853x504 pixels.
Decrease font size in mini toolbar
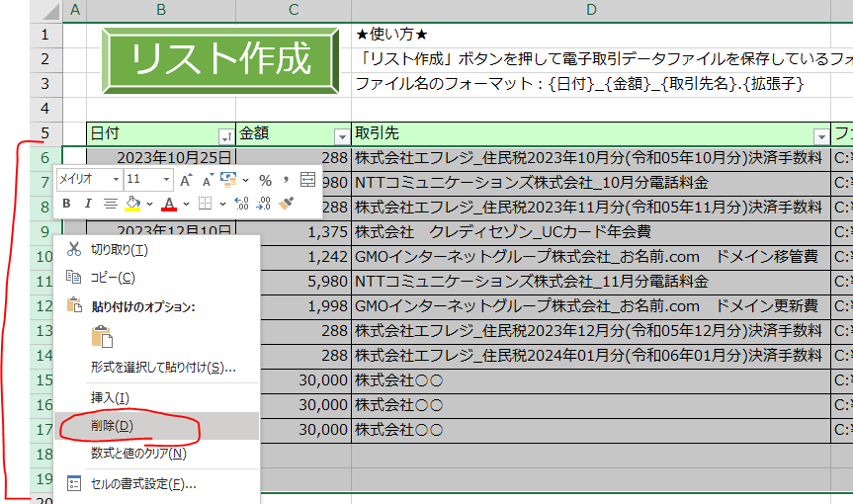tap(207, 180)
